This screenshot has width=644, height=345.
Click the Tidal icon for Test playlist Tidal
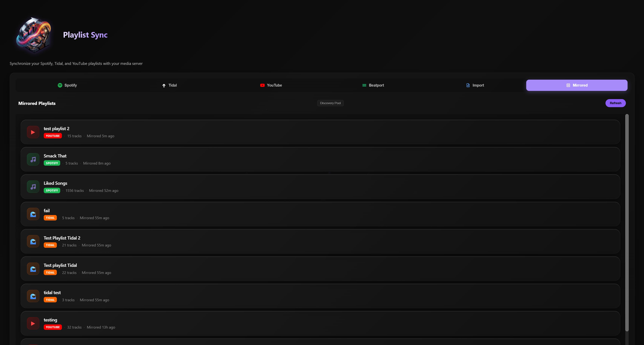(x=33, y=269)
